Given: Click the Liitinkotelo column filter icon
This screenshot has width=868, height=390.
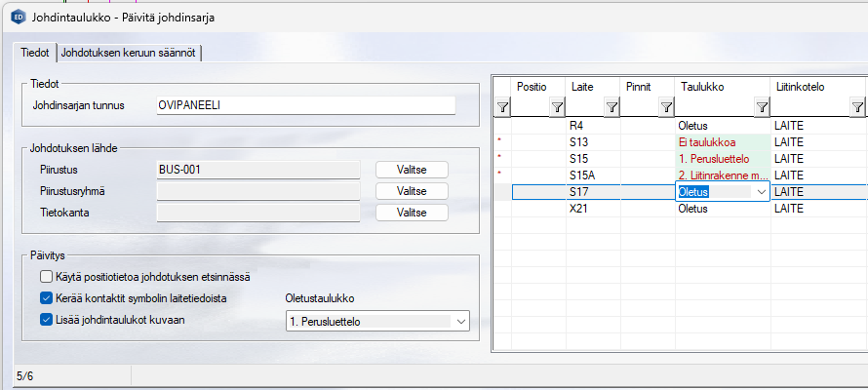Looking at the screenshot, I should coord(857,107).
